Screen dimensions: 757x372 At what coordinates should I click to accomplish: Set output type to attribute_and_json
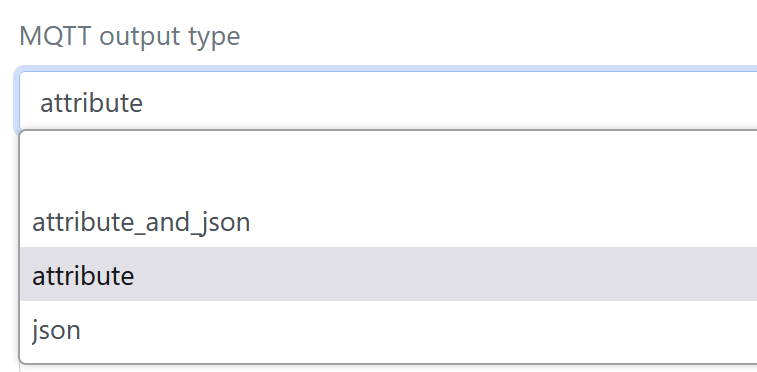[x=388, y=221]
